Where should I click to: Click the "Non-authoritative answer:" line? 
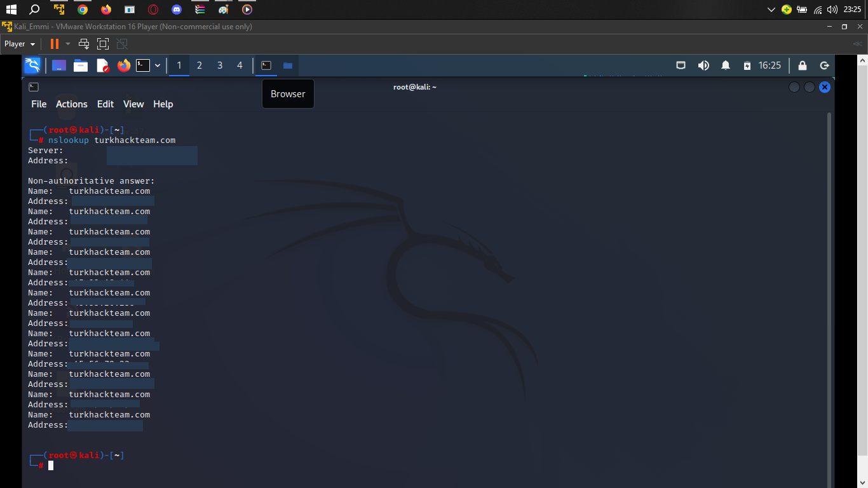tap(92, 181)
